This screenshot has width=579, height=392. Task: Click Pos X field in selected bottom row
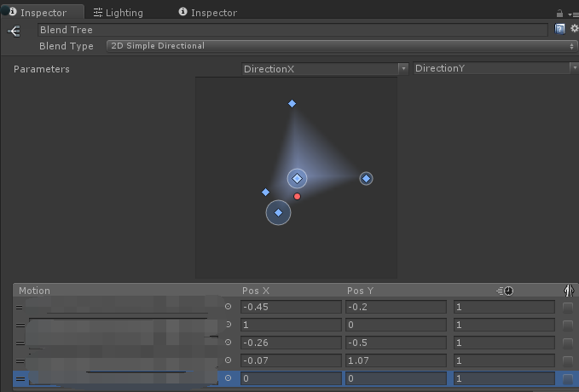click(x=291, y=378)
